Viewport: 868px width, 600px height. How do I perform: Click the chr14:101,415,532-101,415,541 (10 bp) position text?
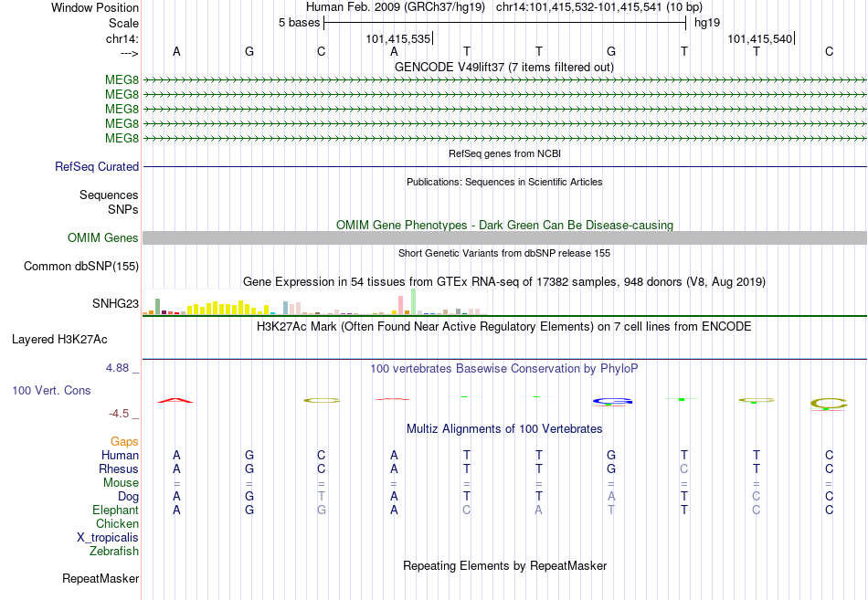tap(599, 7)
